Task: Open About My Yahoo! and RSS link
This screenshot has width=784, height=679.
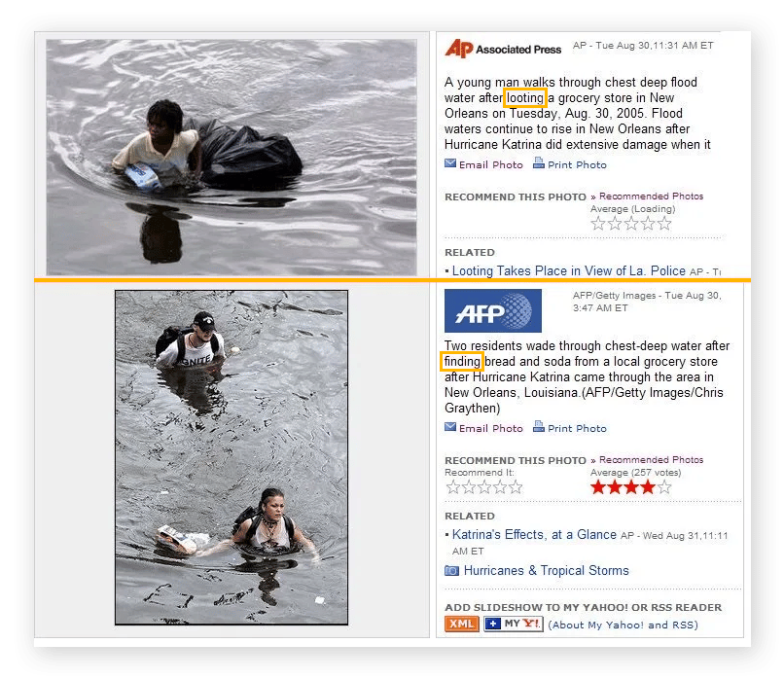Action: (623, 625)
